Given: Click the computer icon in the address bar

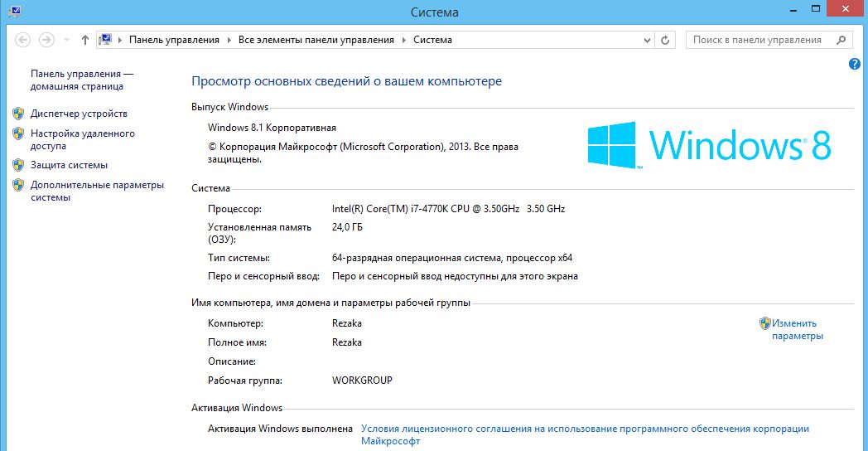Looking at the screenshot, I should 106,40.
